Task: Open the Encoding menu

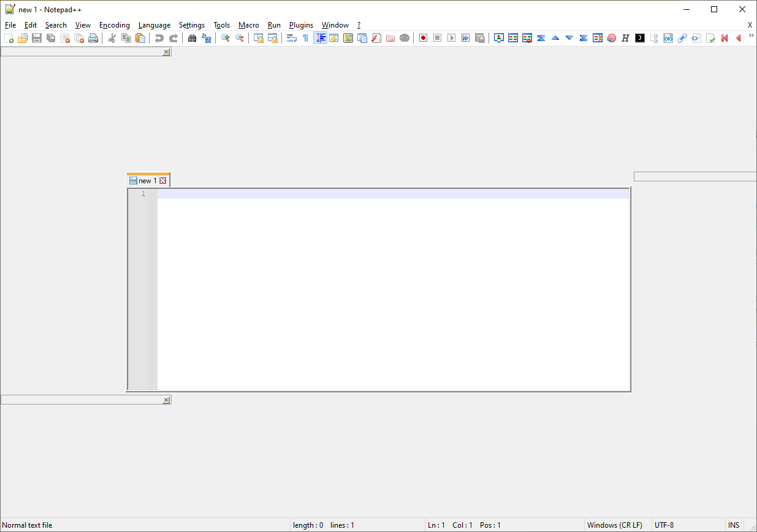Action: tap(115, 25)
